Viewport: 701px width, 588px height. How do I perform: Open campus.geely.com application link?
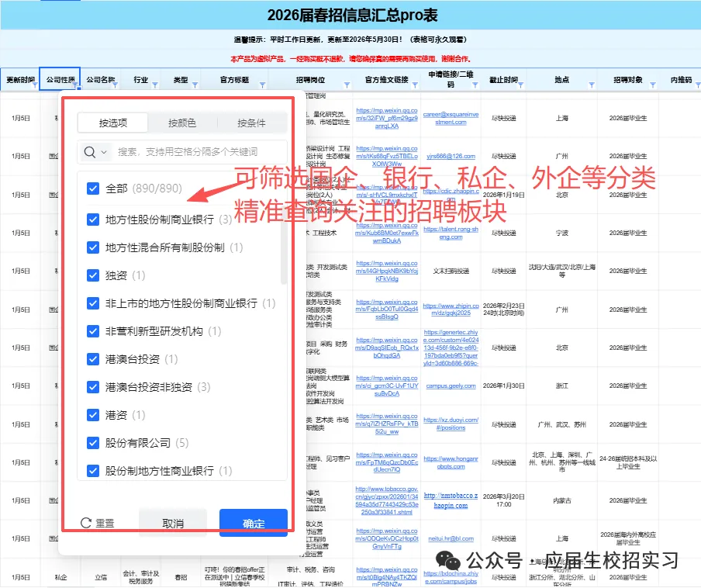click(x=451, y=386)
